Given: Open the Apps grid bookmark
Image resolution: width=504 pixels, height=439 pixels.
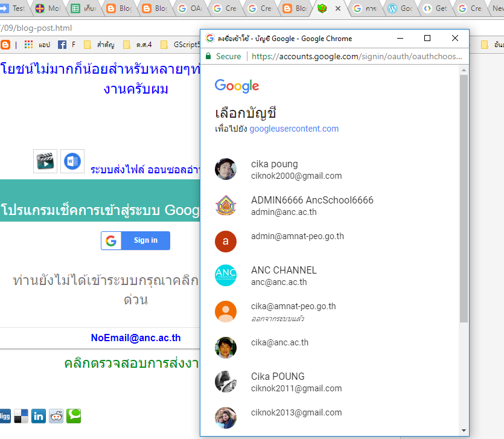Looking at the screenshot, I should (x=37, y=44).
